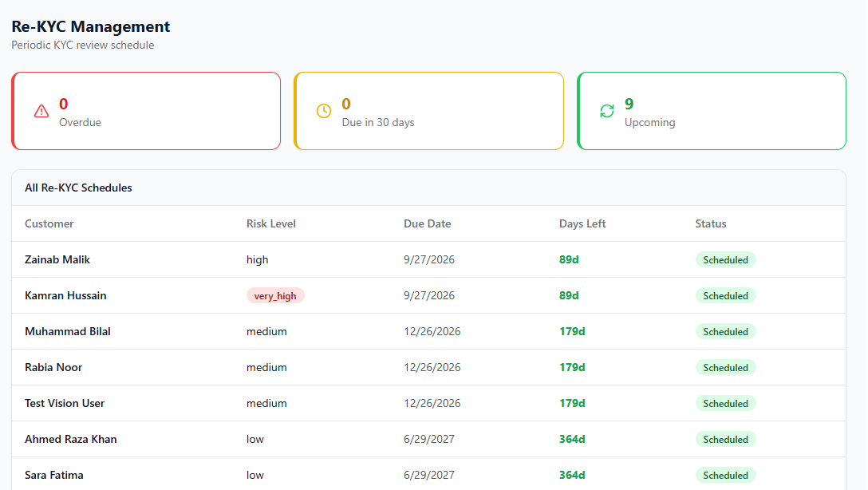Click Test Vision User's Scheduled status badge
This screenshot has width=868, height=490.
tap(726, 404)
